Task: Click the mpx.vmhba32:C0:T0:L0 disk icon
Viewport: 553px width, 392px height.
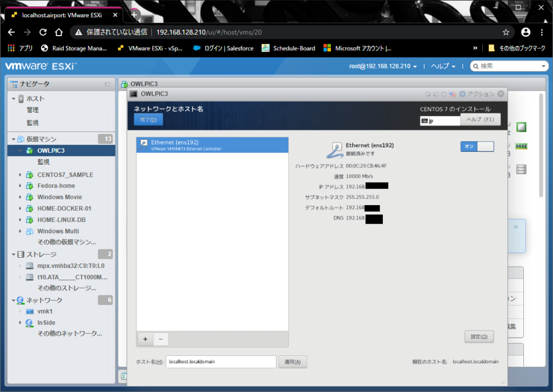Action: pyautogui.click(x=30, y=266)
